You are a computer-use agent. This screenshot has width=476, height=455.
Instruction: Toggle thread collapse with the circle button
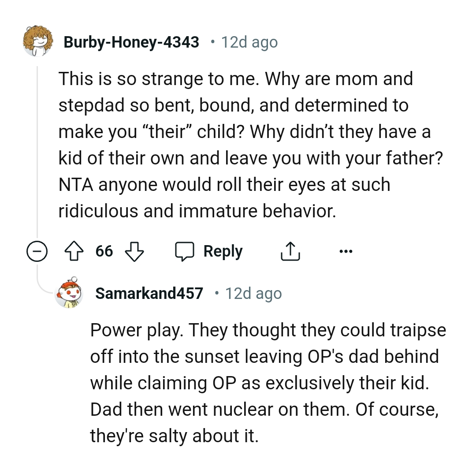tap(37, 252)
